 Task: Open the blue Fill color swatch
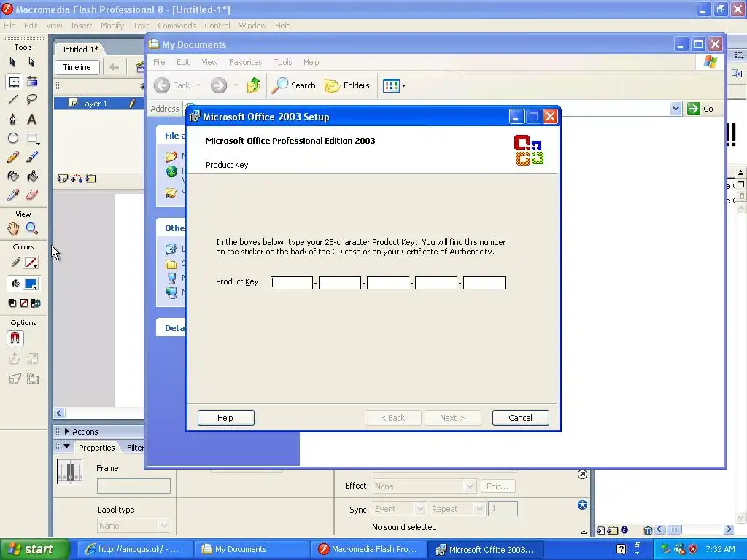point(31,284)
